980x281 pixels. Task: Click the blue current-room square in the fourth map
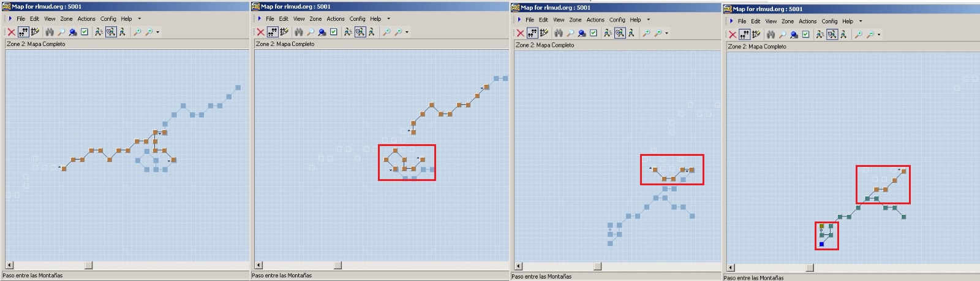point(821,244)
